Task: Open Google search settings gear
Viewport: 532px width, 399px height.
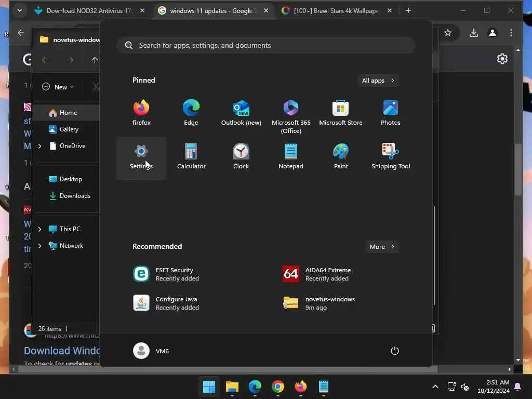Action: [x=502, y=59]
